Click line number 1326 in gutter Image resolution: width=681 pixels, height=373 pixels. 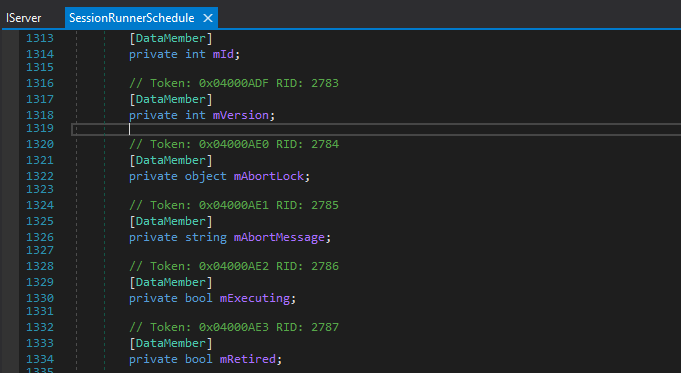click(40, 237)
